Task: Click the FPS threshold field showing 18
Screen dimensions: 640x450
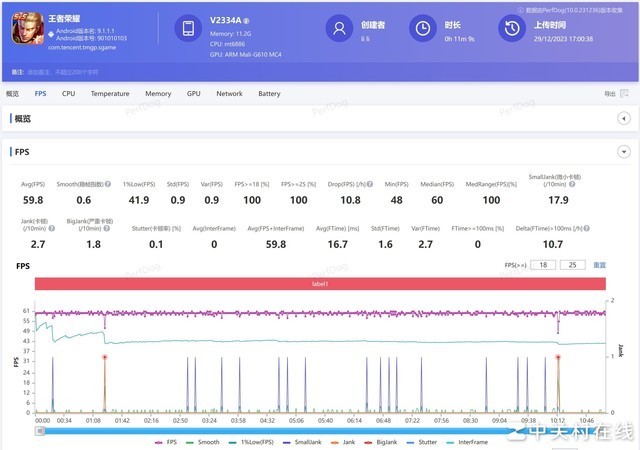Action: tap(543, 265)
